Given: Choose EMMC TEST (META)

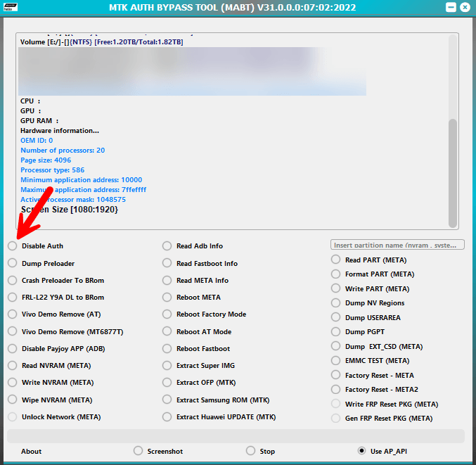Looking at the screenshot, I should (336, 360).
